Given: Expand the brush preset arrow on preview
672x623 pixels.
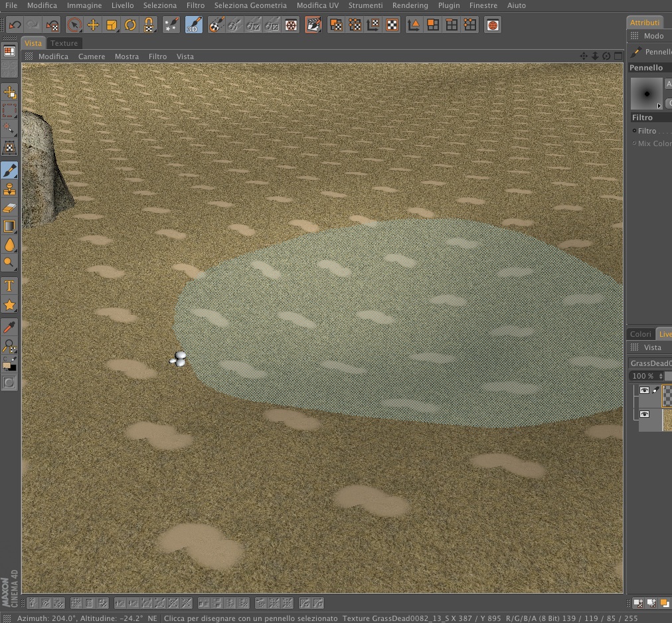Looking at the screenshot, I should pos(659,106).
